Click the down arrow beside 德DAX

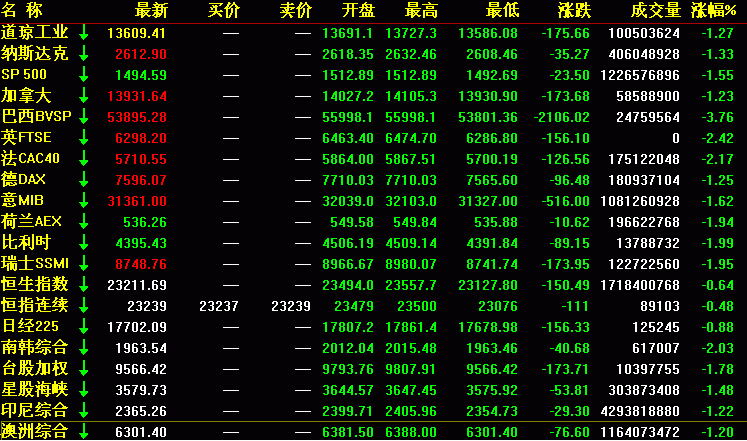pyautogui.click(x=84, y=179)
